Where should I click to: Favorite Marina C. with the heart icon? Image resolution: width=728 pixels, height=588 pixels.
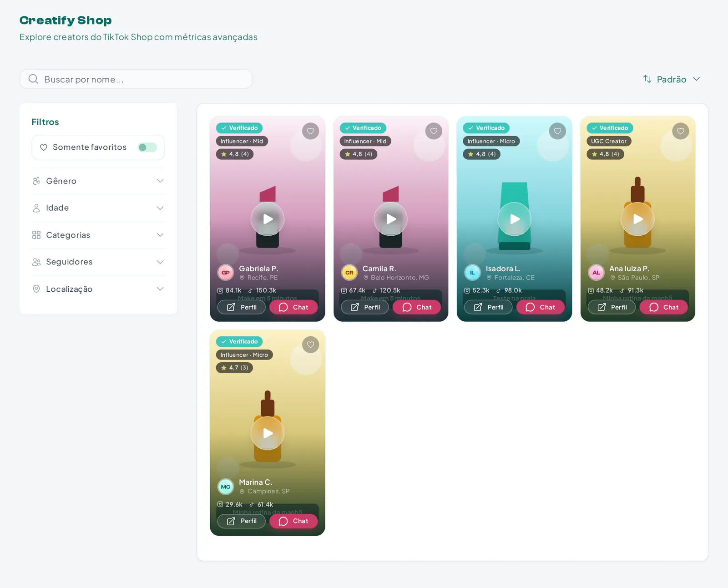(x=310, y=345)
